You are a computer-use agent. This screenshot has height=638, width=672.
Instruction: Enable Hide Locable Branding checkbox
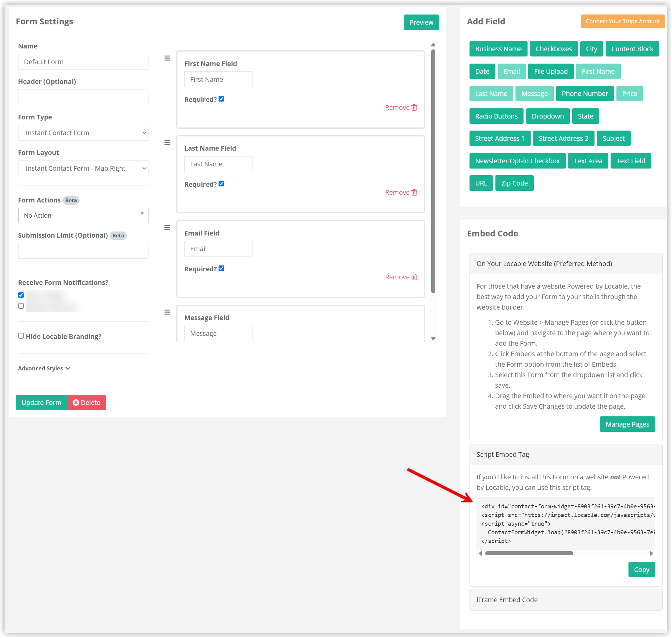coord(21,336)
